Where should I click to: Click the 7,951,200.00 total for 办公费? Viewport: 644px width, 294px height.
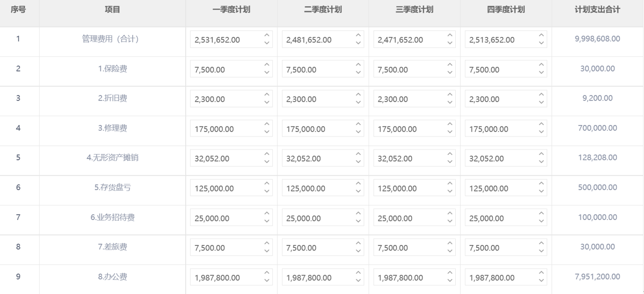coord(597,276)
